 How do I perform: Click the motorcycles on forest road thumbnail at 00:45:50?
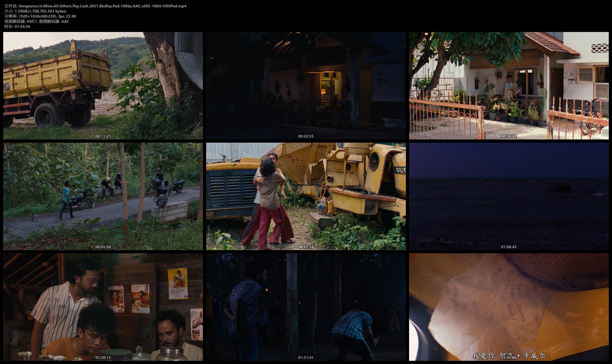[103, 196]
